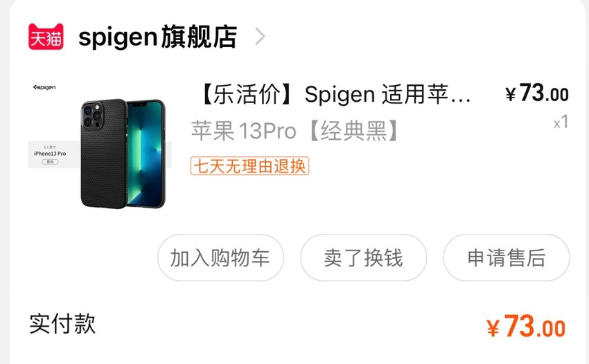Click the black textured case back in photo

coord(104,154)
